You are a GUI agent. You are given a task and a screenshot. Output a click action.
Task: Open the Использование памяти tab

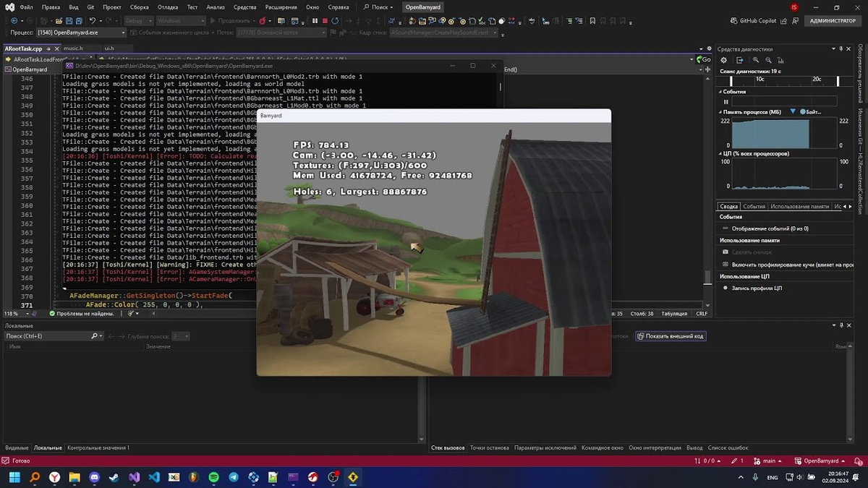click(x=799, y=207)
